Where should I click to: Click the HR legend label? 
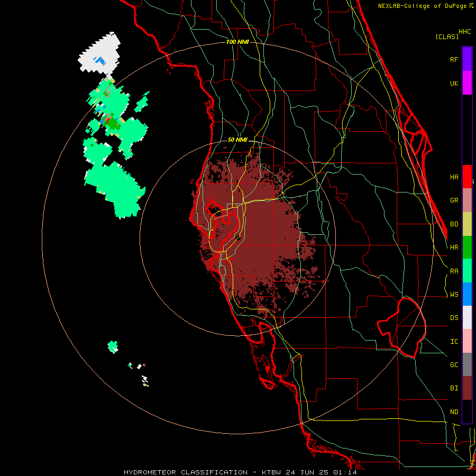point(454,247)
